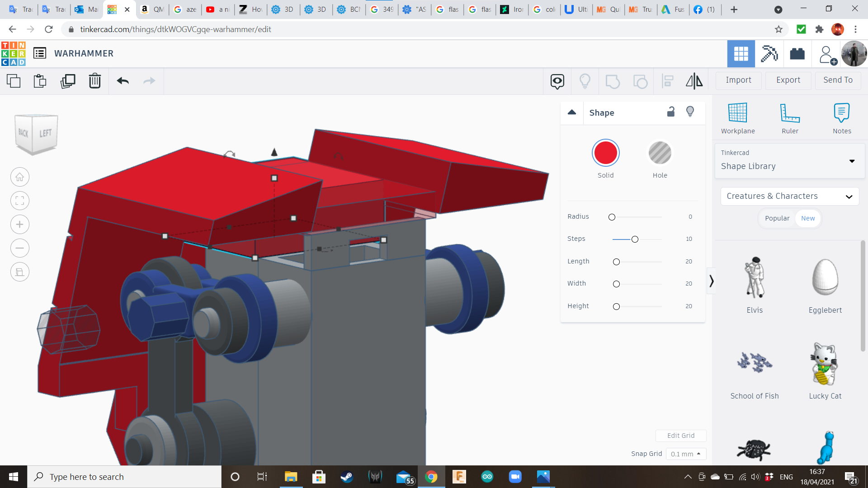Toggle the shape lock icon

(x=671, y=112)
